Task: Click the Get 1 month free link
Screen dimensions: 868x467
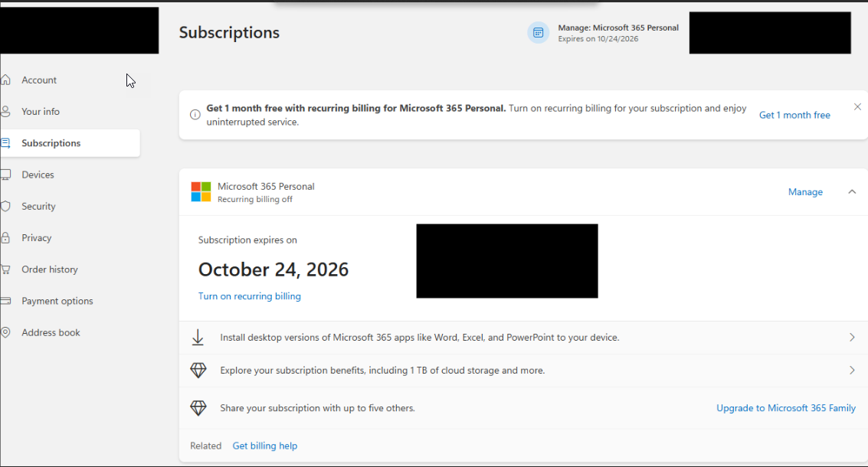Action: pos(794,115)
